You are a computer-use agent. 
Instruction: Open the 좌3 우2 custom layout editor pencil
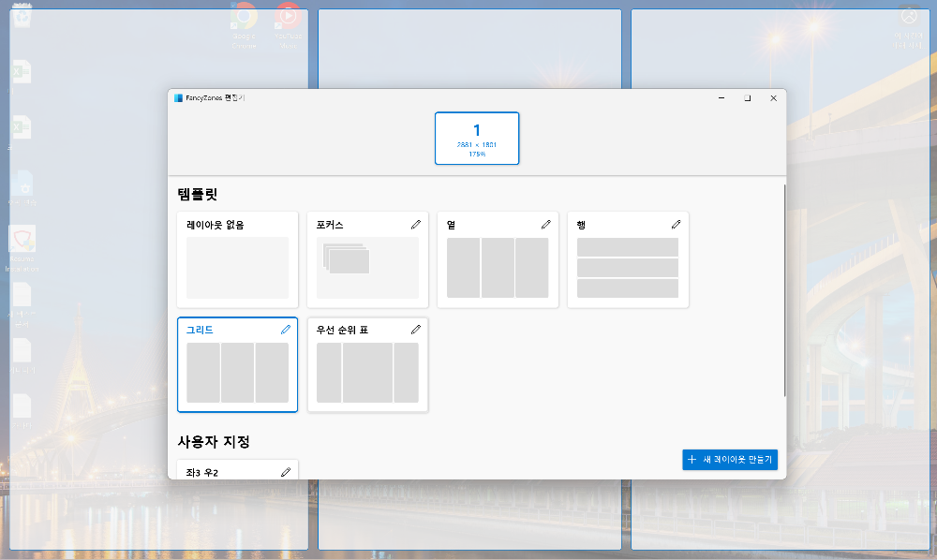pyautogui.click(x=285, y=473)
